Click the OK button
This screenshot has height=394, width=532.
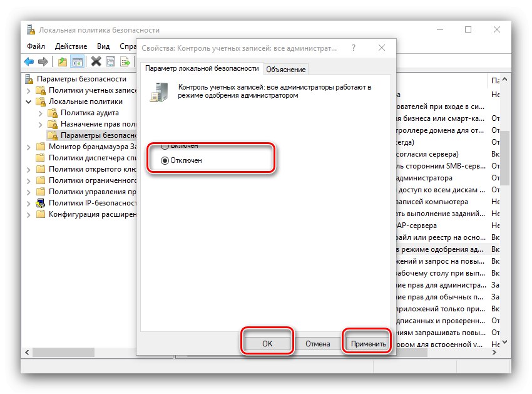pos(267,343)
